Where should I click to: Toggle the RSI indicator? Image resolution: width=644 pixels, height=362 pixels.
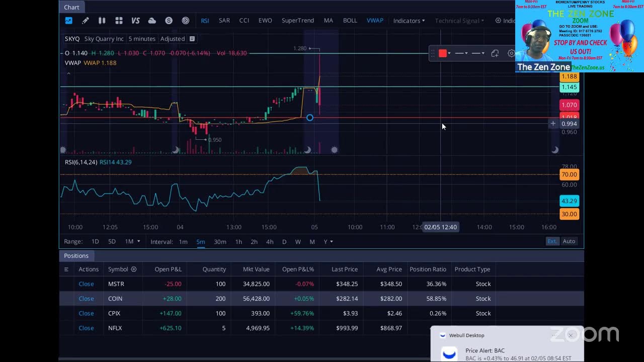[205, 21]
